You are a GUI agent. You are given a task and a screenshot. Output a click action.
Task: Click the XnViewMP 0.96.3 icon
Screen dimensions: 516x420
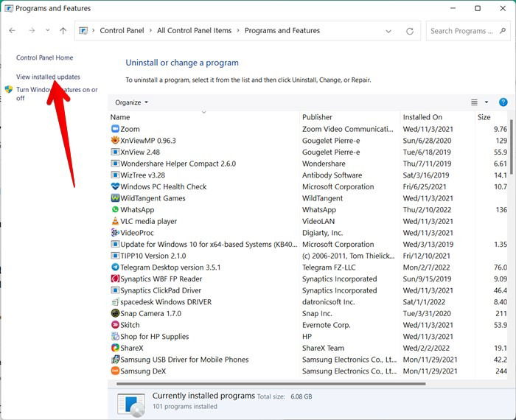coord(115,140)
